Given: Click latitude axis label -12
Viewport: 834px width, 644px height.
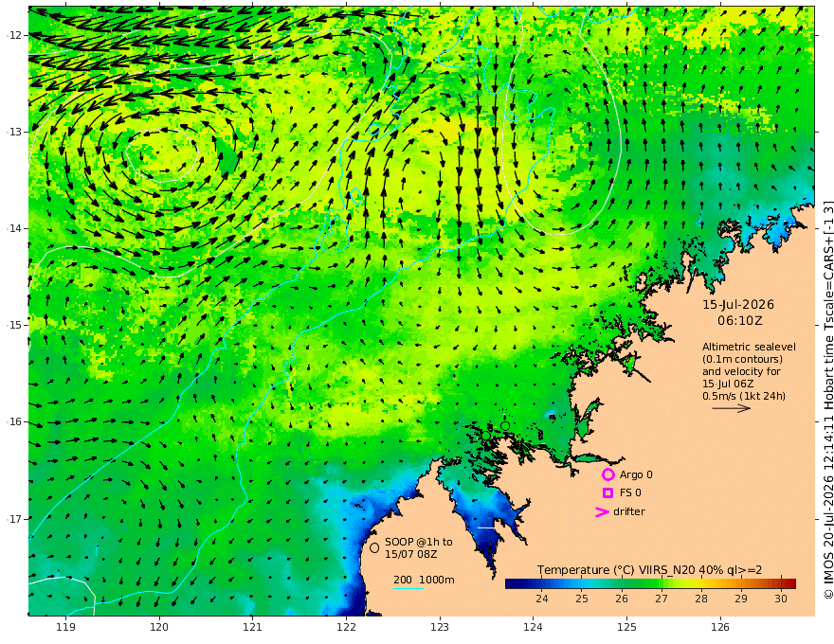Looking at the screenshot, I should click(14, 35).
